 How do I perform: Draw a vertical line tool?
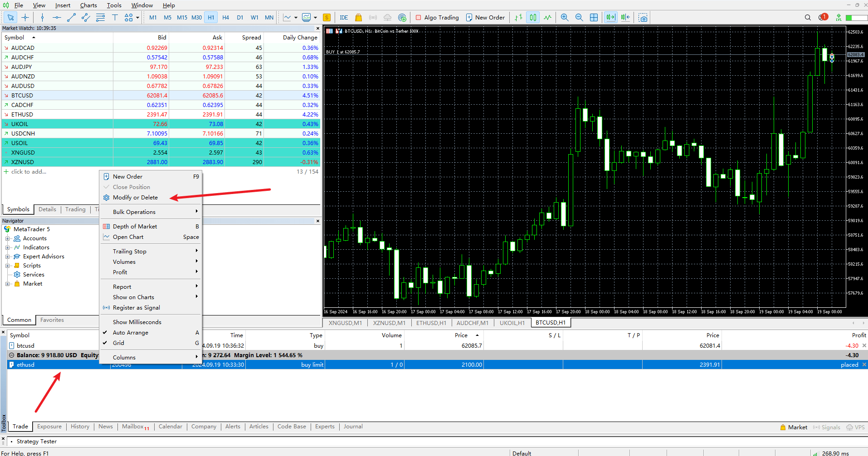pyautogui.click(x=42, y=18)
